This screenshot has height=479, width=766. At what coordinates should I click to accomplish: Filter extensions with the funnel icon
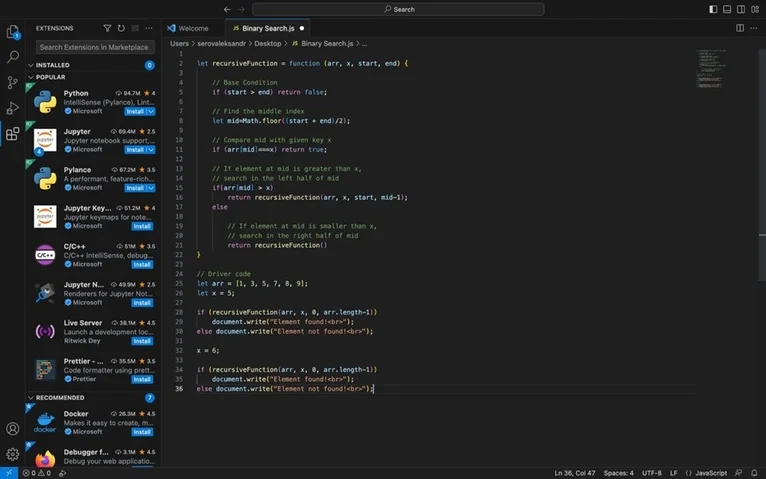tap(107, 28)
